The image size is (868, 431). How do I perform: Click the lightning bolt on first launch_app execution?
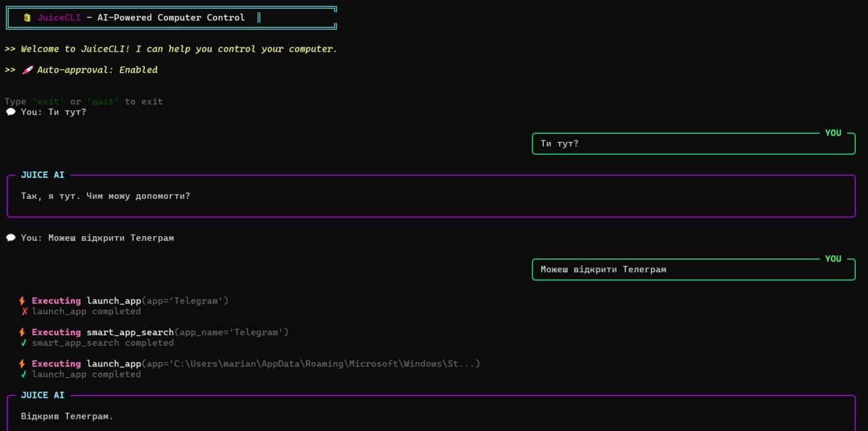point(22,300)
